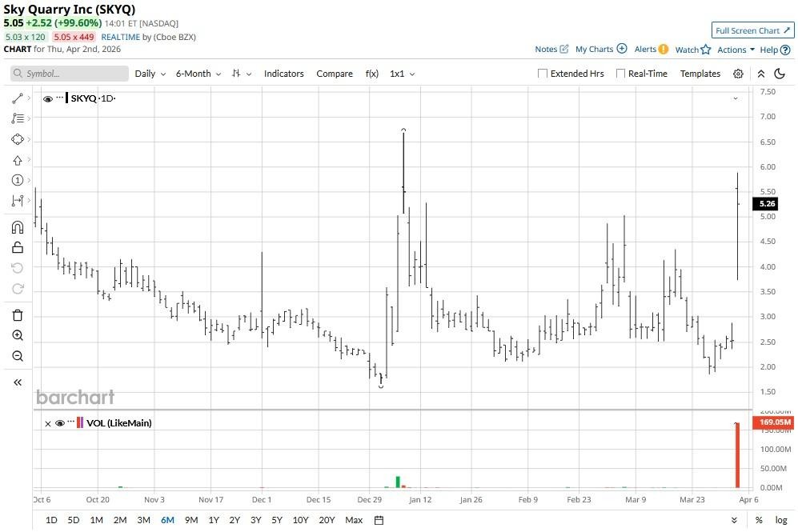
Task: Click the Alerts link
Action: coord(651,50)
